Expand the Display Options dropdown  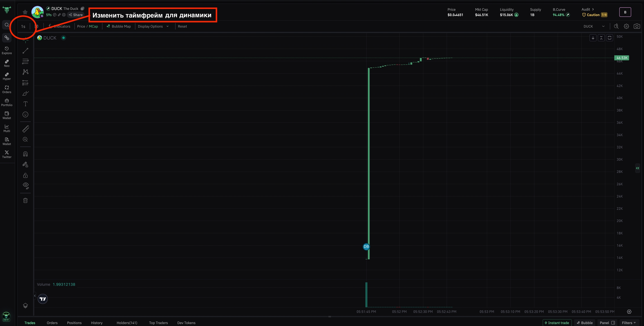point(153,26)
